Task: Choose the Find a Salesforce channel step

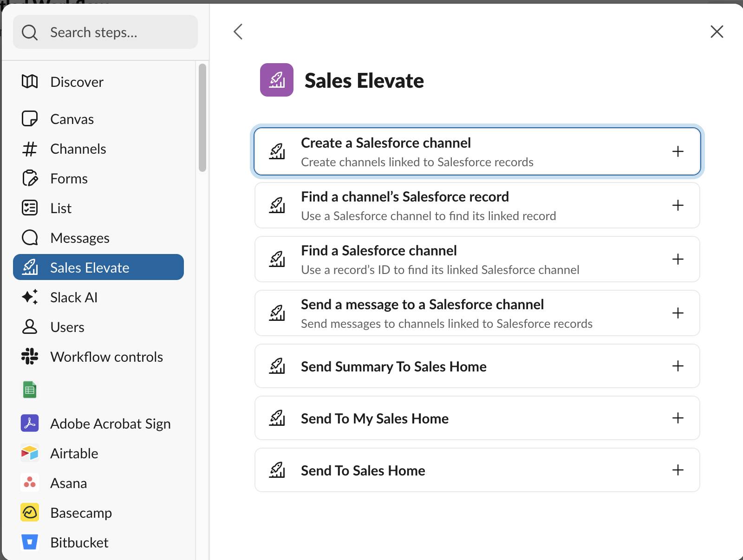Action: [477, 259]
